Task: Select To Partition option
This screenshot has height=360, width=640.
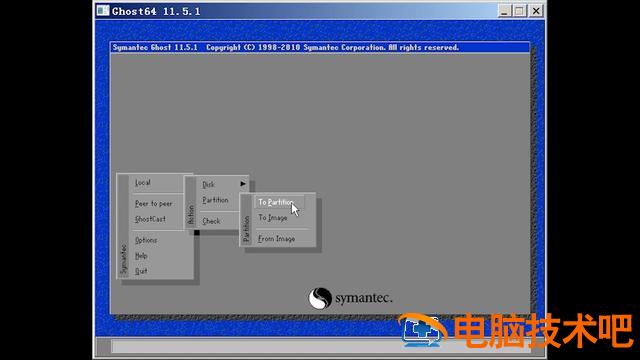Action: coord(279,202)
